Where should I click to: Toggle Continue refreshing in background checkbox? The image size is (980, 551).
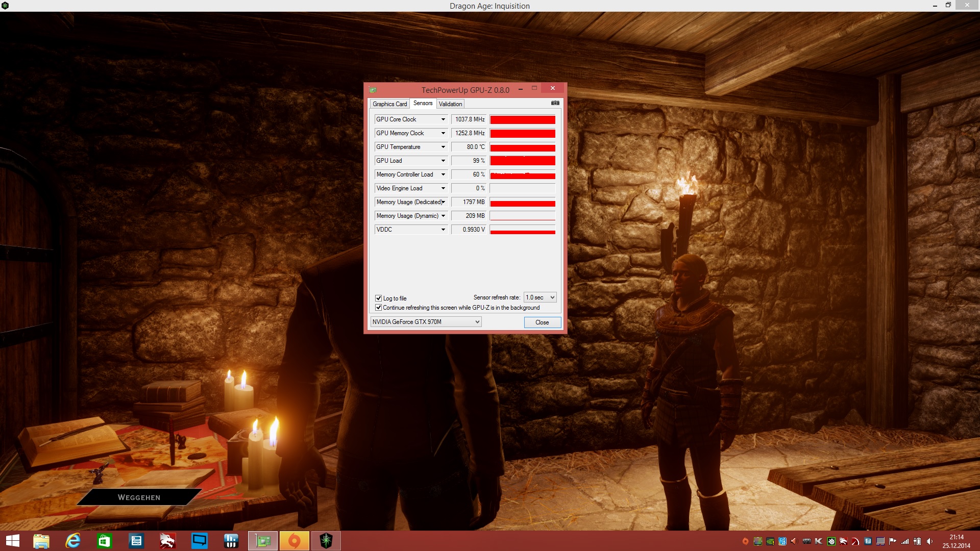click(378, 307)
